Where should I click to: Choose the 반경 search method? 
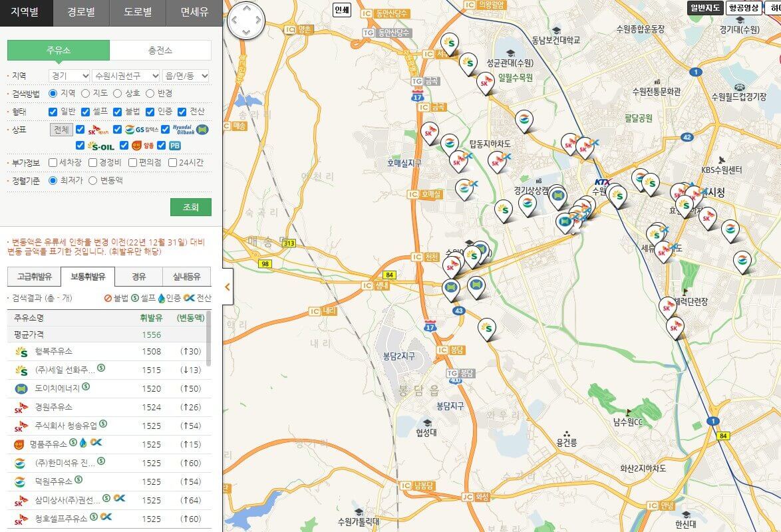(x=150, y=93)
